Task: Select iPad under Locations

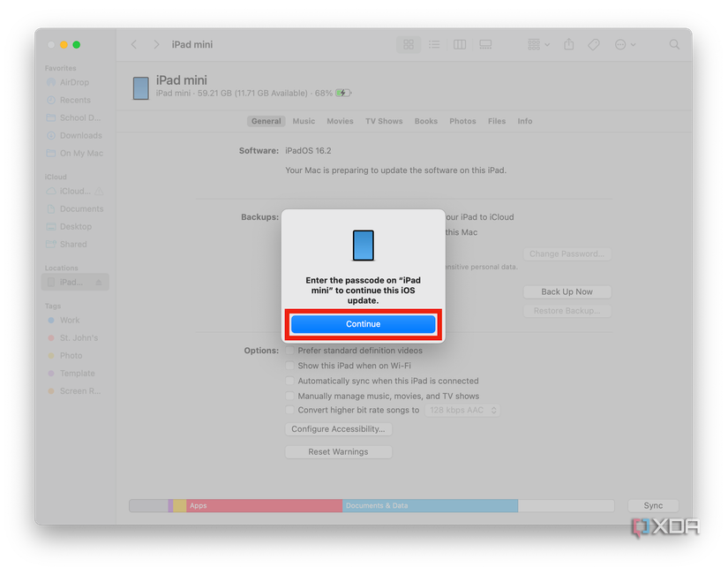Action: pos(75,282)
